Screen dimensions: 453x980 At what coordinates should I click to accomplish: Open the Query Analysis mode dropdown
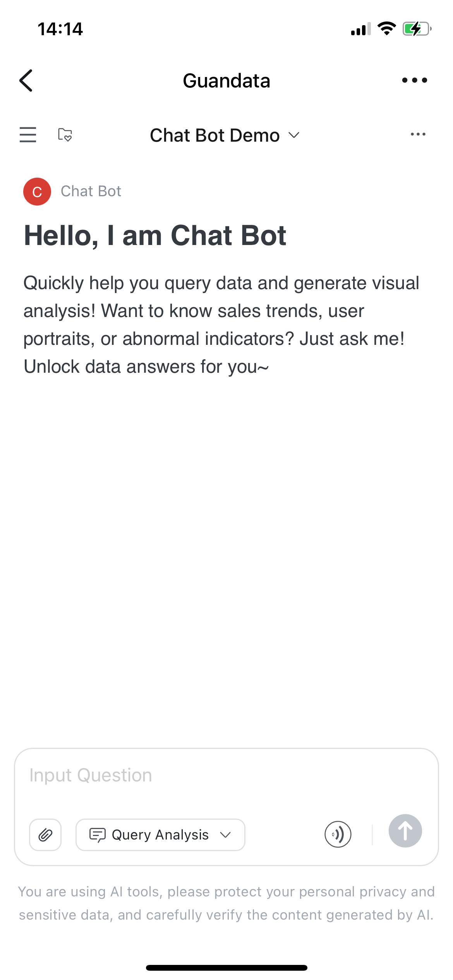(x=160, y=835)
